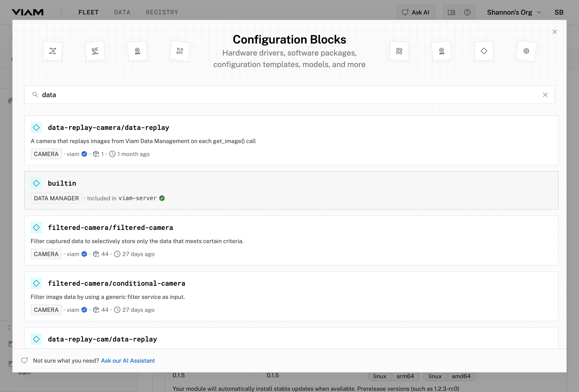
Task: Click the node-graph icon card on the left
Action: point(52,51)
